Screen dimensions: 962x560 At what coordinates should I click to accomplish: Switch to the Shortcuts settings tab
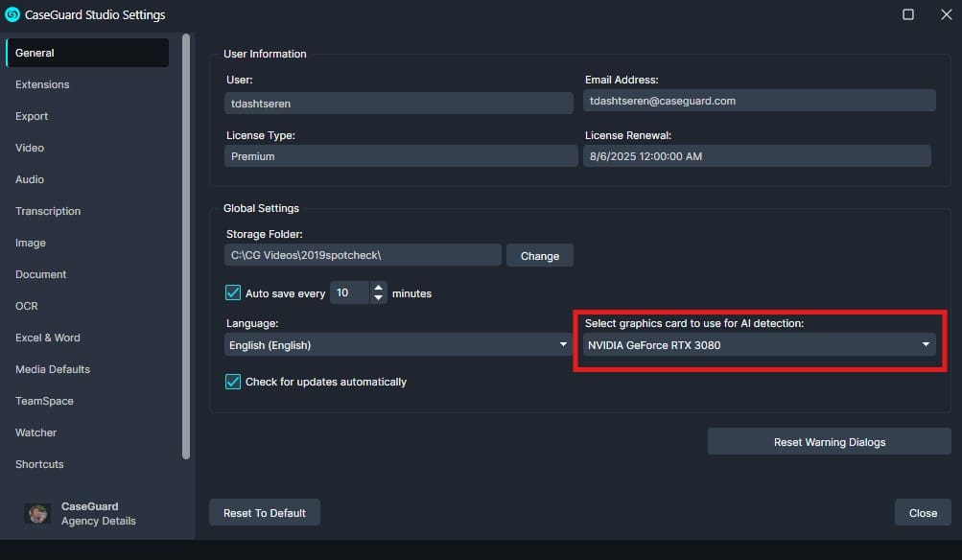[38, 464]
